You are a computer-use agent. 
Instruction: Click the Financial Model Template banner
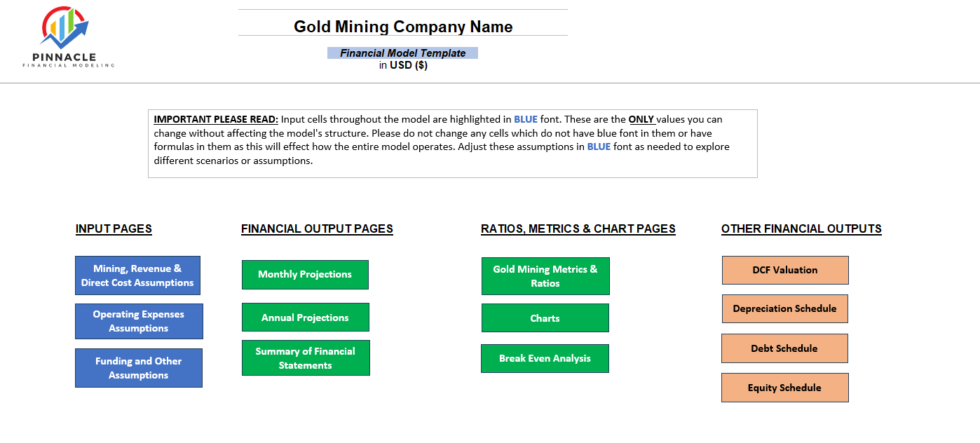(x=402, y=53)
